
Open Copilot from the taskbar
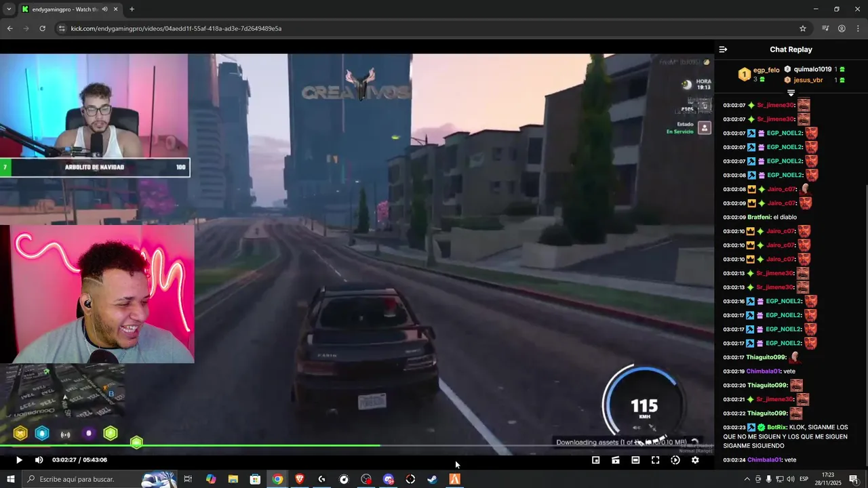tap(211, 479)
